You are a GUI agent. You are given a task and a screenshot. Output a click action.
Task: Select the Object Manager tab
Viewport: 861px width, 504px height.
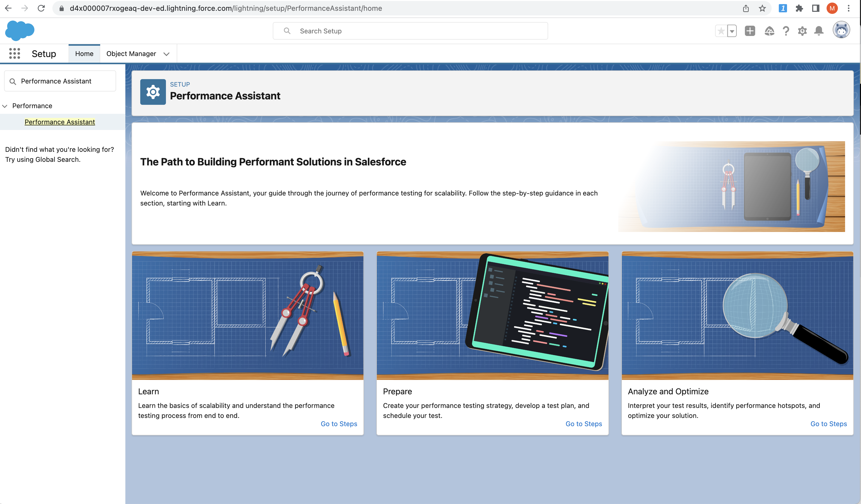(131, 54)
